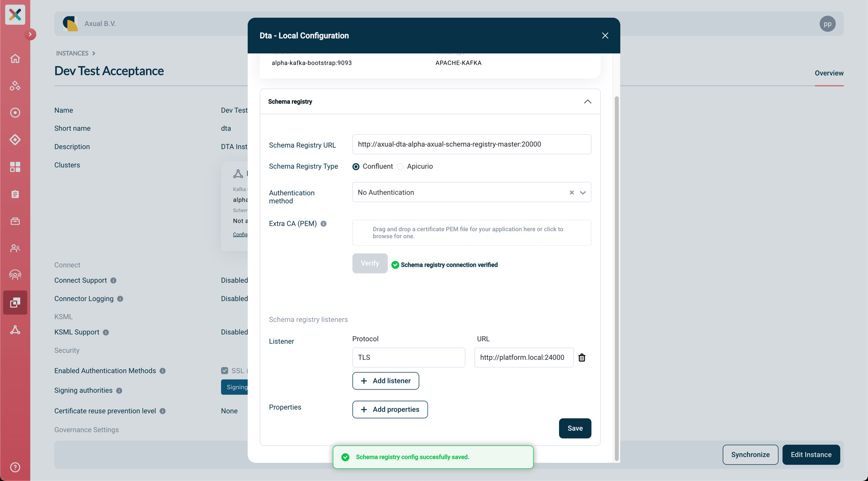
Task: Click the Axual X logo in the sidebar
Action: 15,15
